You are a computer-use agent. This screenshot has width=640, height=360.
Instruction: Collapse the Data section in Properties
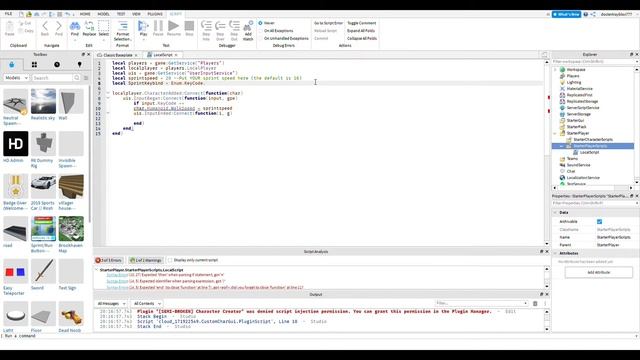click(556, 213)
